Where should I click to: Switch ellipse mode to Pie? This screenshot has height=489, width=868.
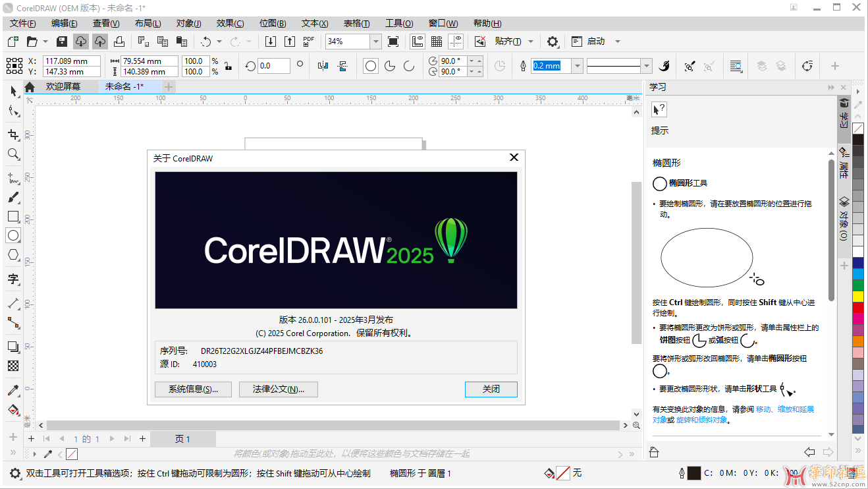390,66
